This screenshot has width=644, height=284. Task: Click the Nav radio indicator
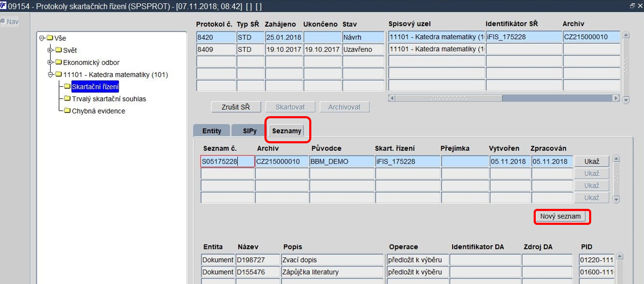point(3,22)
